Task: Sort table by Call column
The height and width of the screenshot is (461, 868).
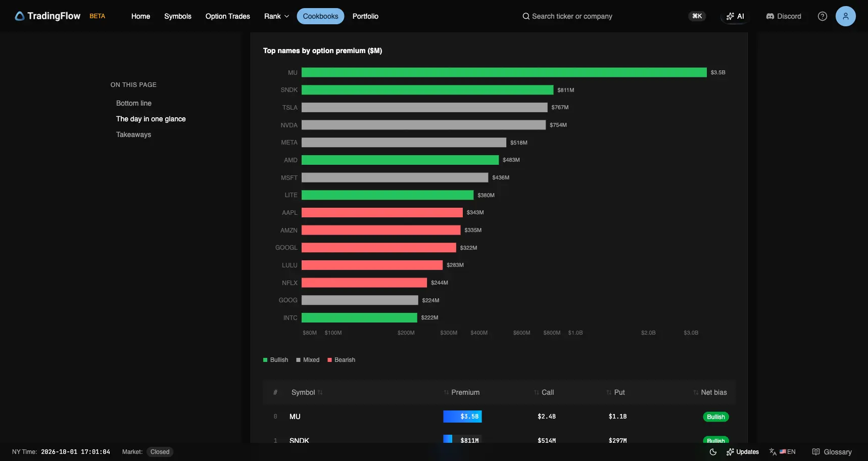Action: [544, 392]
